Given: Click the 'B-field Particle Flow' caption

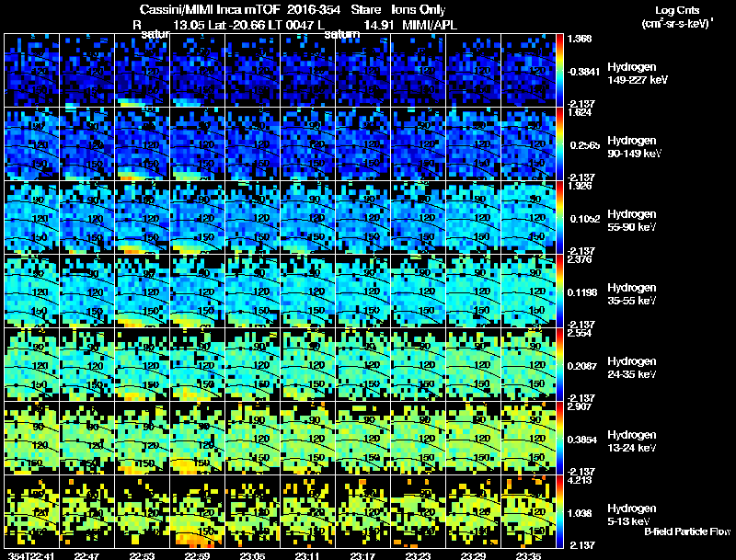Looking at the screenshot, I should pos(687,531).
